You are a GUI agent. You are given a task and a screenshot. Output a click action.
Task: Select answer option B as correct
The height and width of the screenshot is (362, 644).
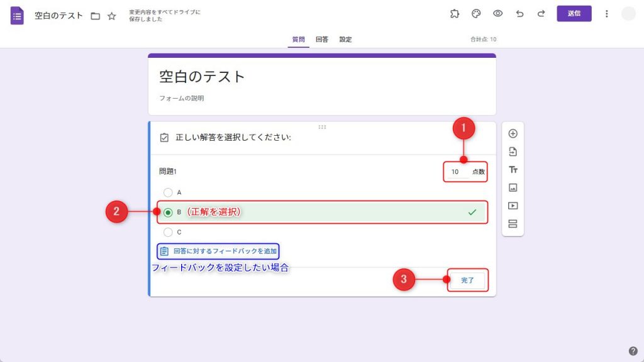click(168, 212)
